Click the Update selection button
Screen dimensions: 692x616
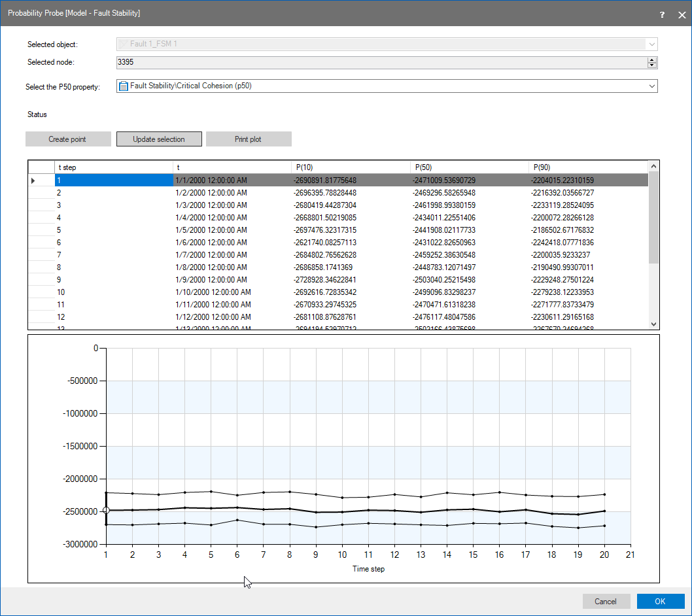pos(158,139)
